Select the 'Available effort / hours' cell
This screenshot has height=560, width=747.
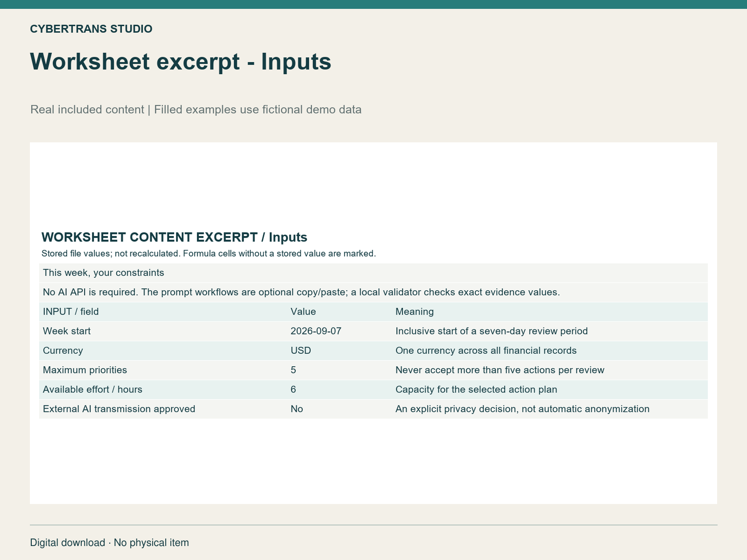coord(92,389)
